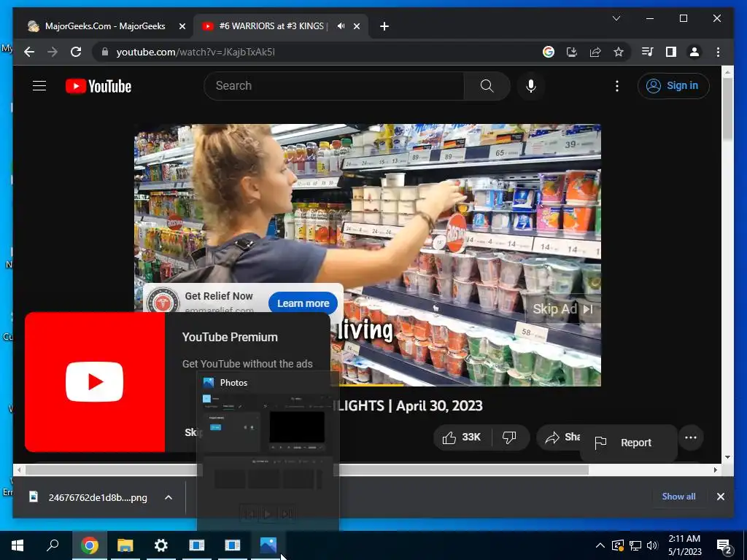Go back with the browser back arrow
The image size is (747, 560).
click(29, 52)
